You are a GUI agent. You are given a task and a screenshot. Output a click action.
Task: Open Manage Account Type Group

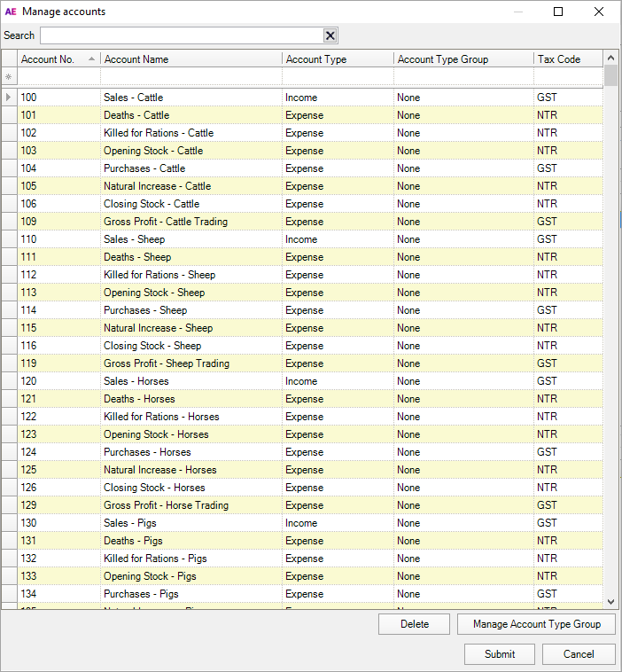[x=536, y=624]
